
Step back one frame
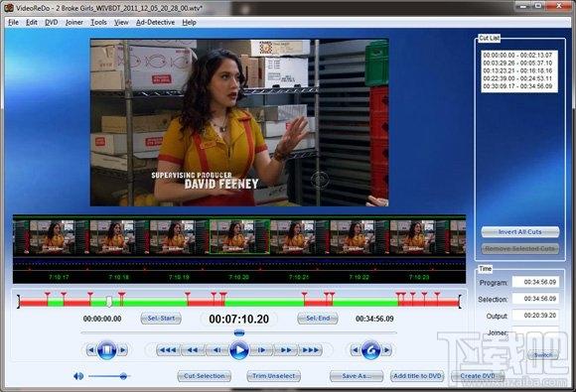click(217, 350)
